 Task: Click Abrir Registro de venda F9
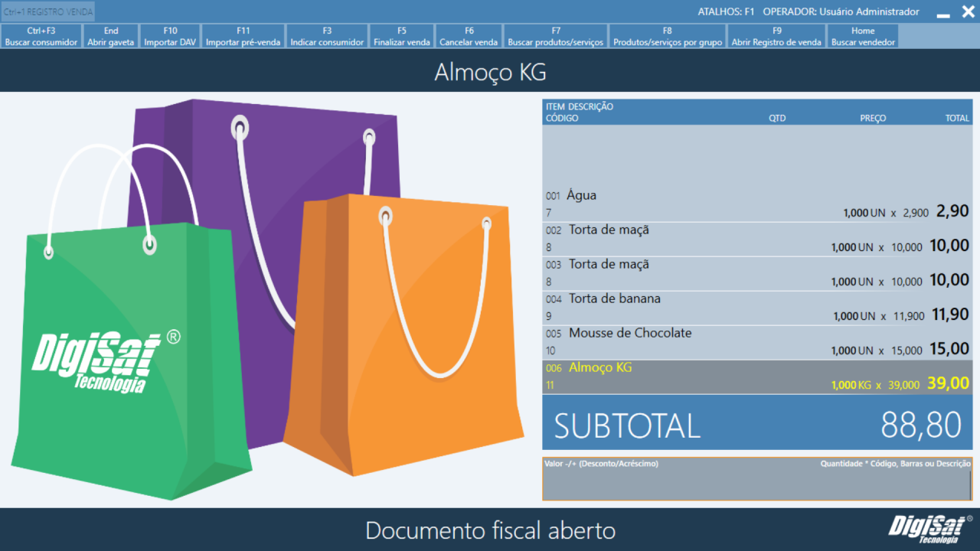click(776, 37)
